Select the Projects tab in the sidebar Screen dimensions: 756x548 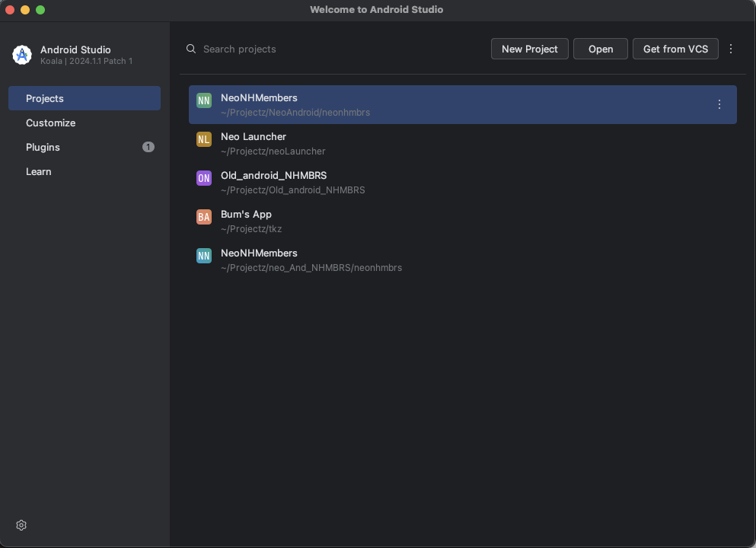(85, 98)
